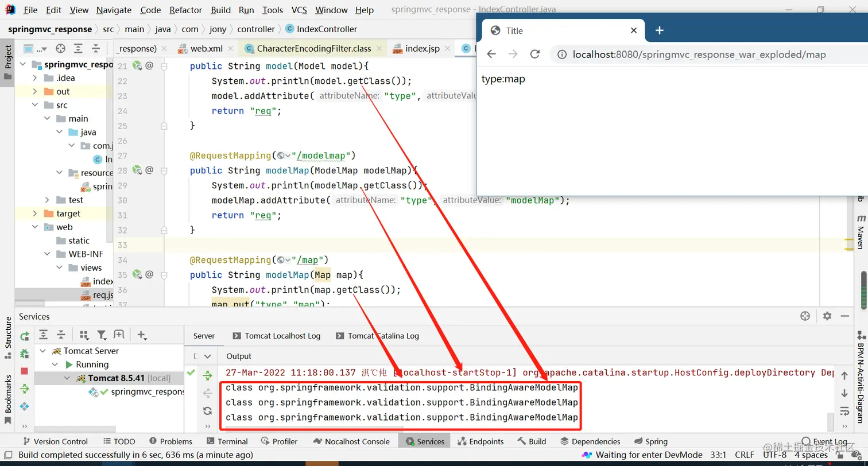Click the line 28 request mapping gutter icon

click(x=137, y=170)
